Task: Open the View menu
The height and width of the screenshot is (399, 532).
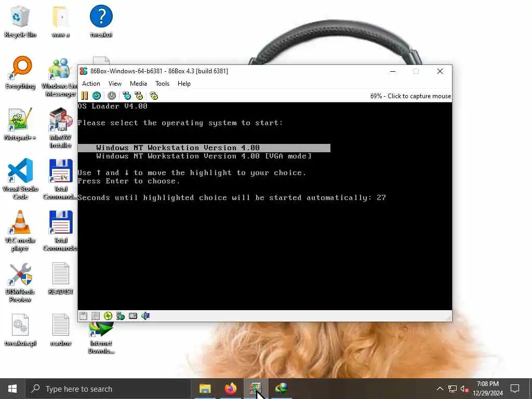Action: point(115,84)
